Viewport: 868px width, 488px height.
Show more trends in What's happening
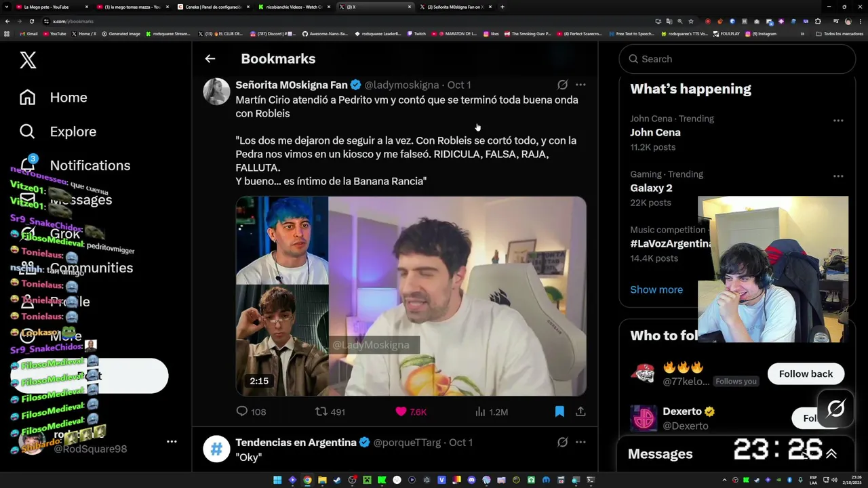point(656,289)
